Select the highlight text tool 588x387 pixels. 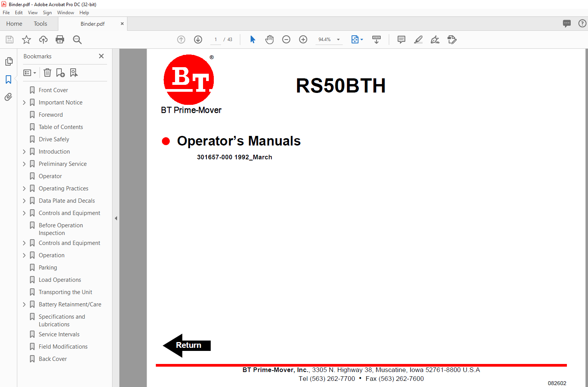pos(418,40)
